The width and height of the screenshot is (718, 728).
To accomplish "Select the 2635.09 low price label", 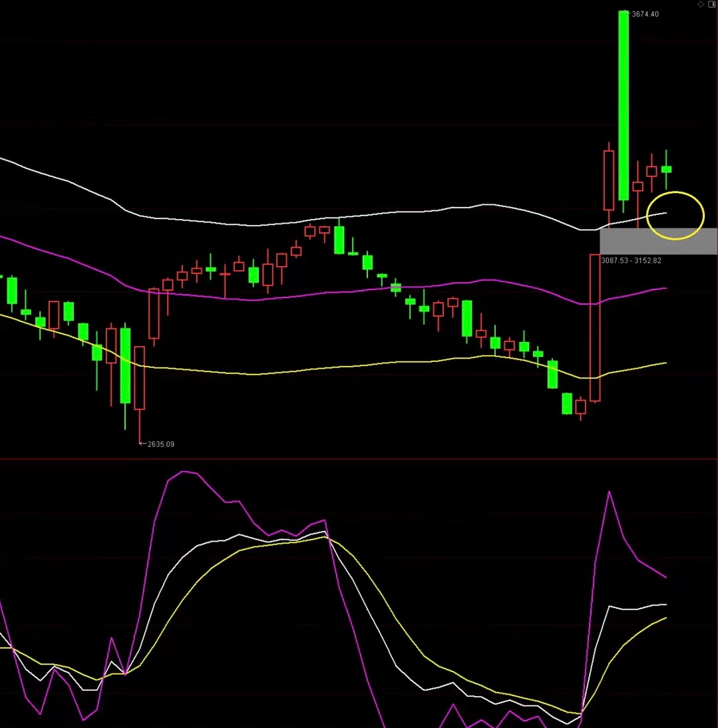I will pyautogui.click(x=161, y=444).
